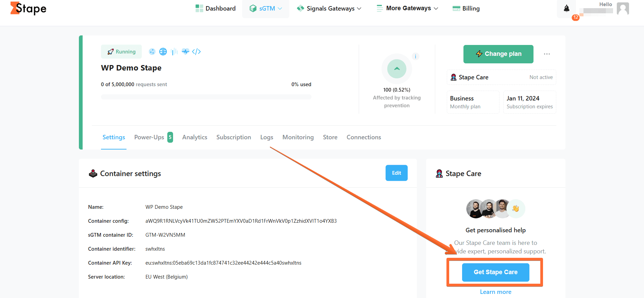Click the Stape Care Not active row
Screen dimensions: 644x298
pyautogui.click(x=501, y=77)
